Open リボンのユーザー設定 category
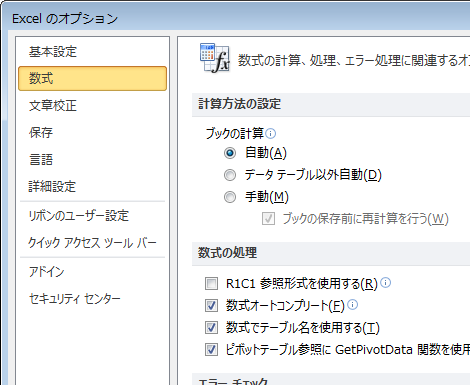The height and width of the screenshot is (385, 470). tap(79, 216)
